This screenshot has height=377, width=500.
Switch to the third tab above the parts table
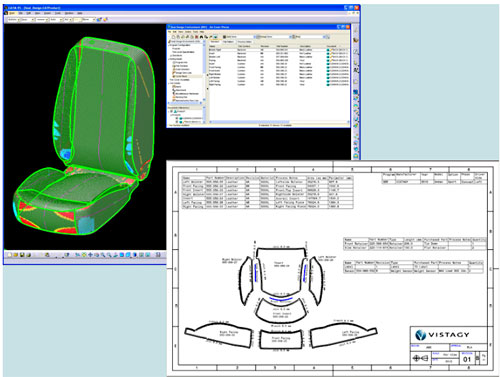pyautogui.click(x=244, y=42)
